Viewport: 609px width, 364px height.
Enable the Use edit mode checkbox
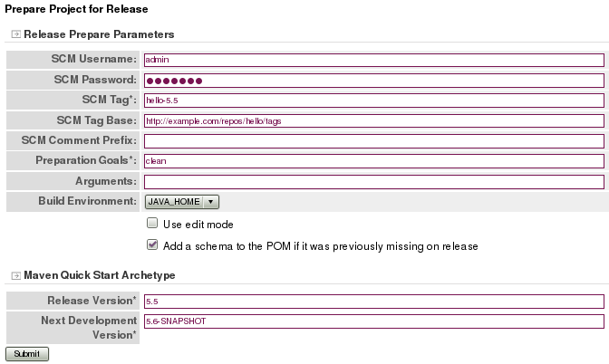152,223
